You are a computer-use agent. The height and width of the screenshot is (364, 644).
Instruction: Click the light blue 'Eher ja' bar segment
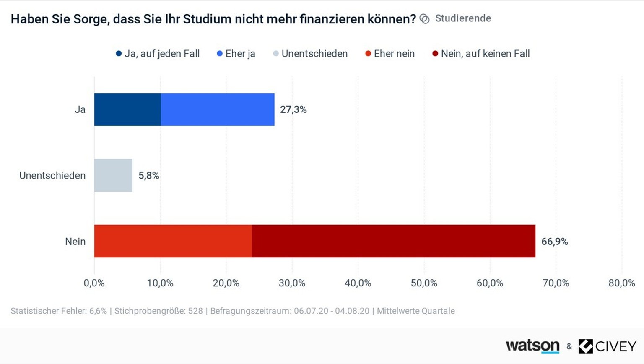point(218,109)
